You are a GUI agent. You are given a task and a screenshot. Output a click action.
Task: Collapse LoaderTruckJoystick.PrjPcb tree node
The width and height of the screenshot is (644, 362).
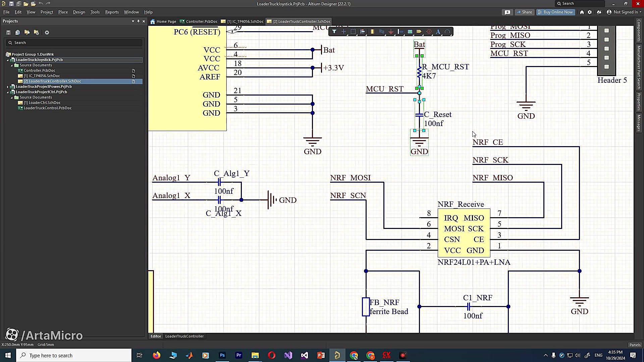point(8,60)
